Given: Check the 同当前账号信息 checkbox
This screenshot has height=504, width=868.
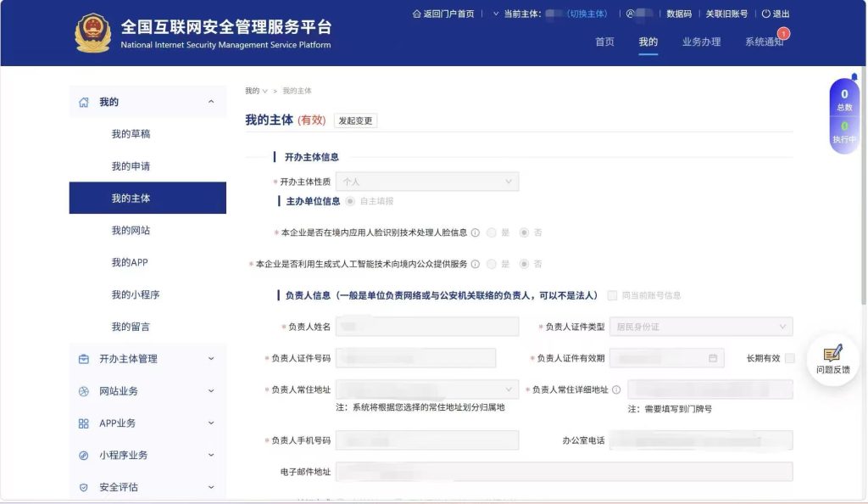Looking at the screenshot, I should [x=612, y=295].
